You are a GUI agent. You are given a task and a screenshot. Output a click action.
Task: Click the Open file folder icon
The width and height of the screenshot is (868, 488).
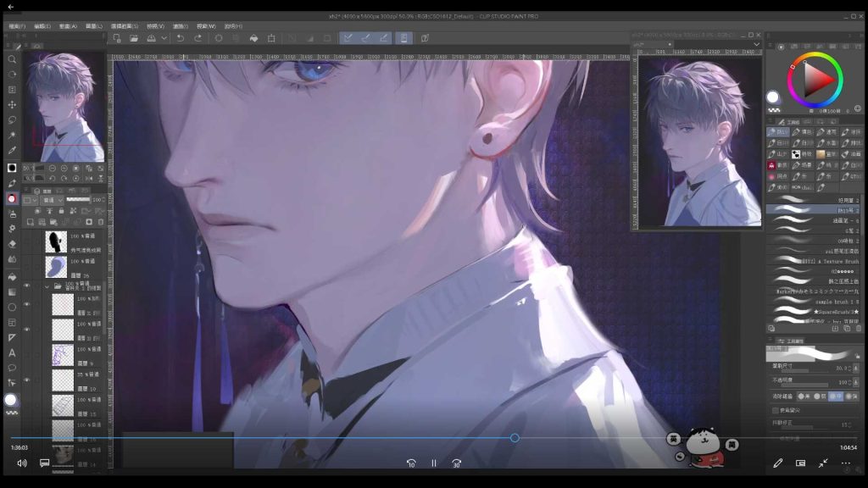point(134,38)
